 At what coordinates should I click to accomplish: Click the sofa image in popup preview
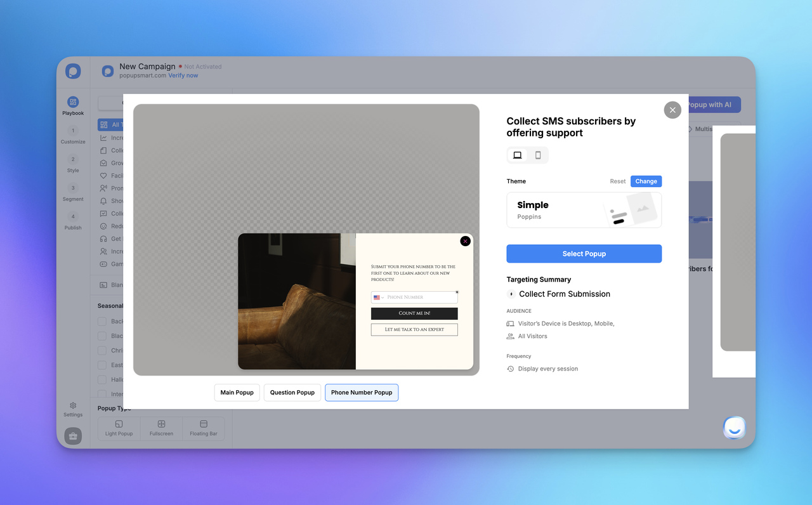[x=297, y=301]
